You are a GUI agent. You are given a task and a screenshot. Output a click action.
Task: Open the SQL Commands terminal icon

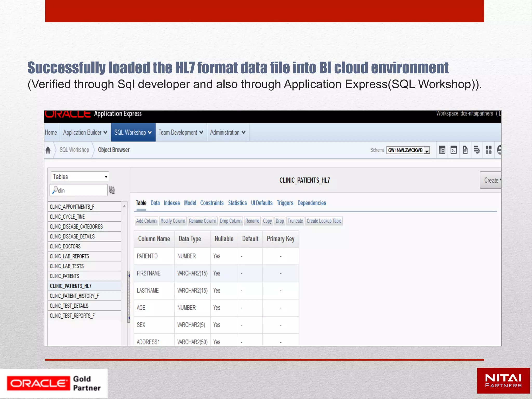tap(454, 150)
